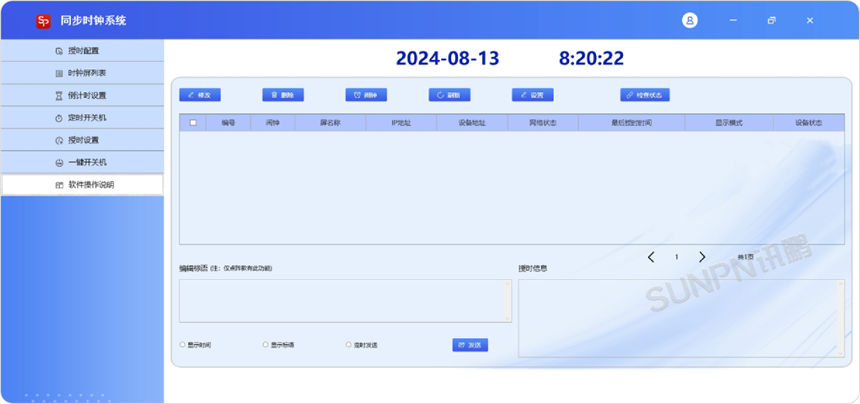The image size is (860, 404).
Task: Click the 闹钟 alarm button
Action: (x=366, y=95)
